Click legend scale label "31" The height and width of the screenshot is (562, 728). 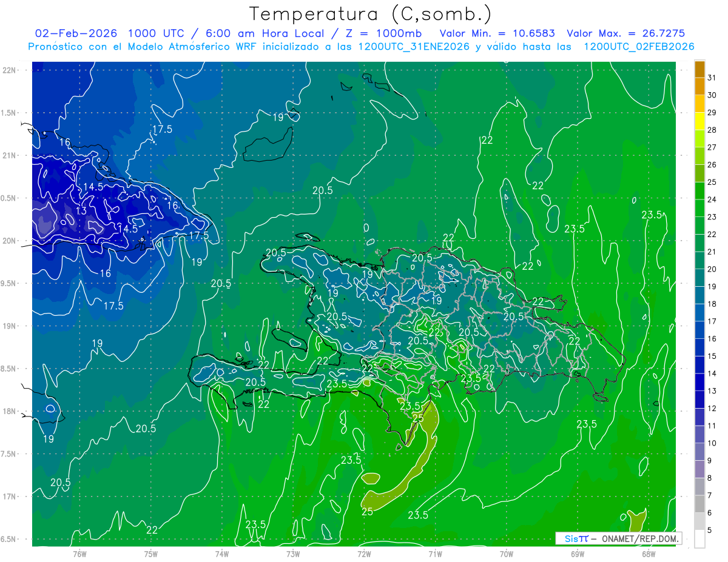(712, 78)
